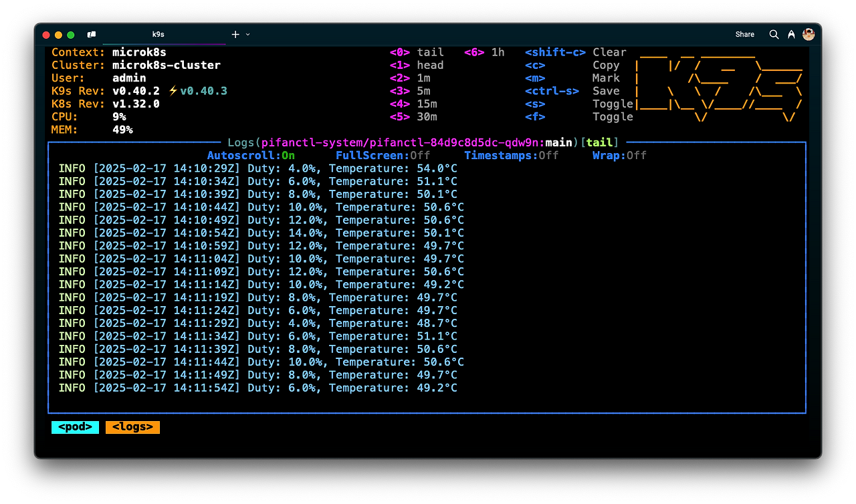Screen dimensions: 856x504
Task: Click the Share button
Action: tap(745, 34)
